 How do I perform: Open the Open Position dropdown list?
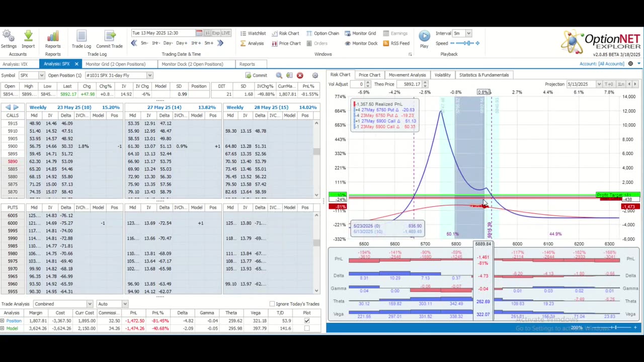pyautogui.click(x=149, y=75)
